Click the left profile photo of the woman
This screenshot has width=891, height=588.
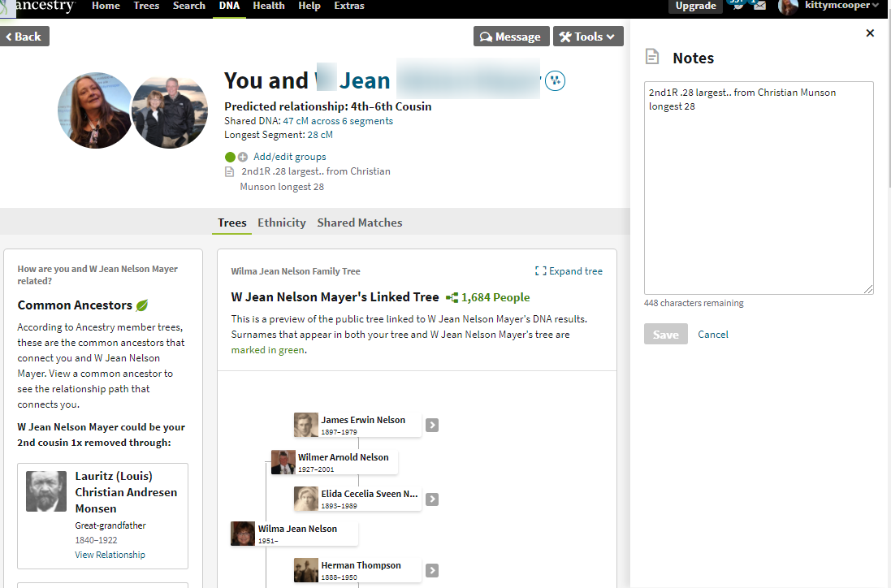coord(95,110)
